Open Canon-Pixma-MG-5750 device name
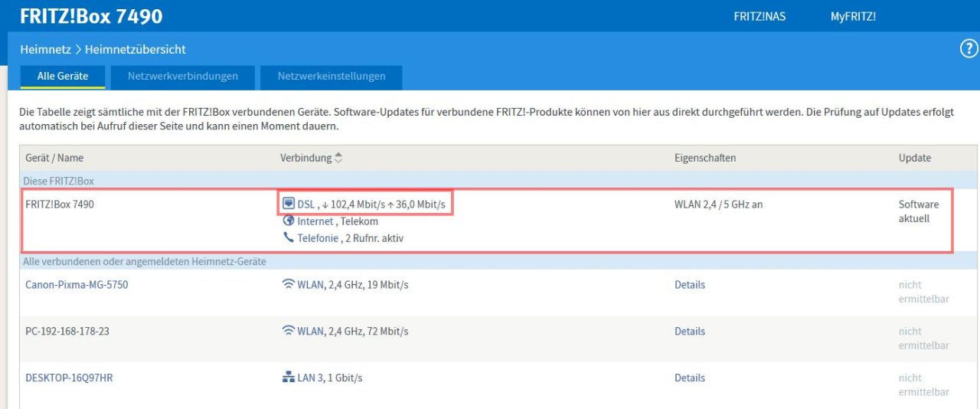This screenshot has height=409, width=980. 77,284
